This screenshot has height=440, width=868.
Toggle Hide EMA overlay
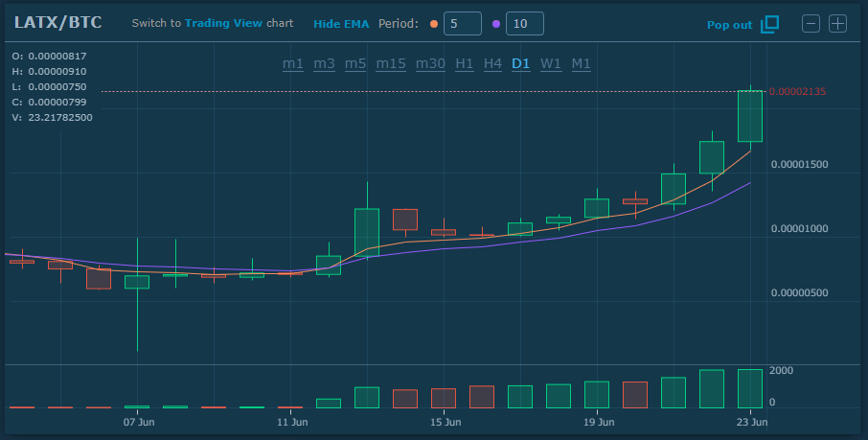click(x=340, y=24)
